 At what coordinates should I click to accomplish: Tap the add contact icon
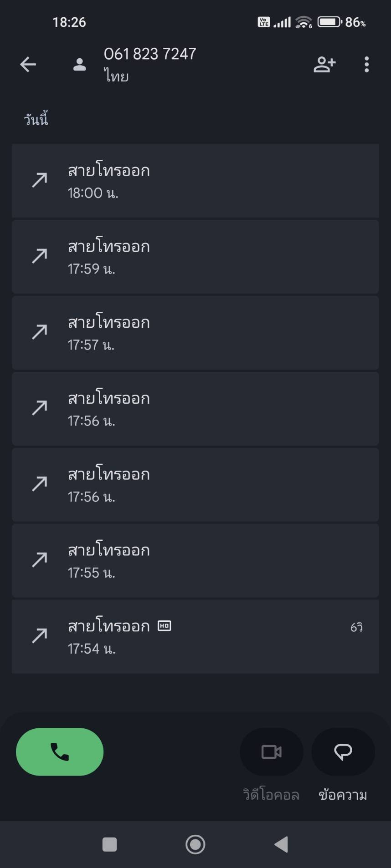(324, 65)
